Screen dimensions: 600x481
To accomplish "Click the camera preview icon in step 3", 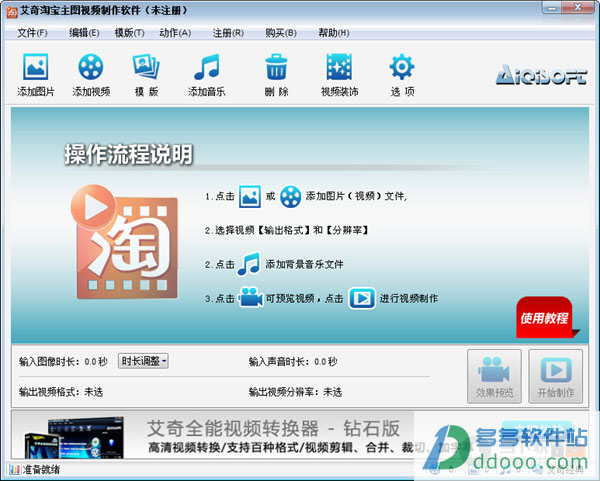I will tap(250, 297).
